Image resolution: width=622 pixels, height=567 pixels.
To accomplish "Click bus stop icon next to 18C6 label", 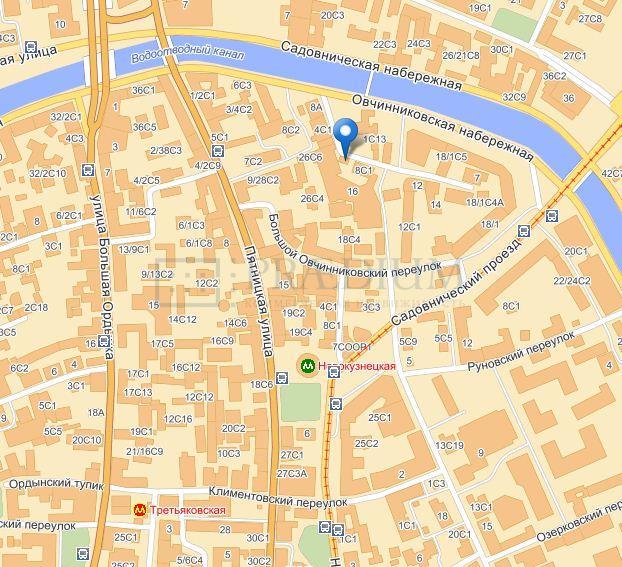I will click(282, 378).
